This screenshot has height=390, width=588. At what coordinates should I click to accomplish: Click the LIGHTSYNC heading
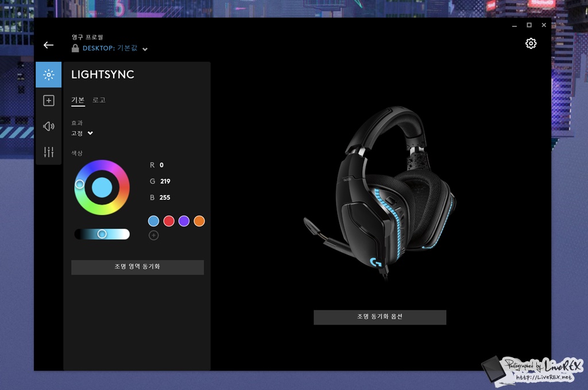103,75
